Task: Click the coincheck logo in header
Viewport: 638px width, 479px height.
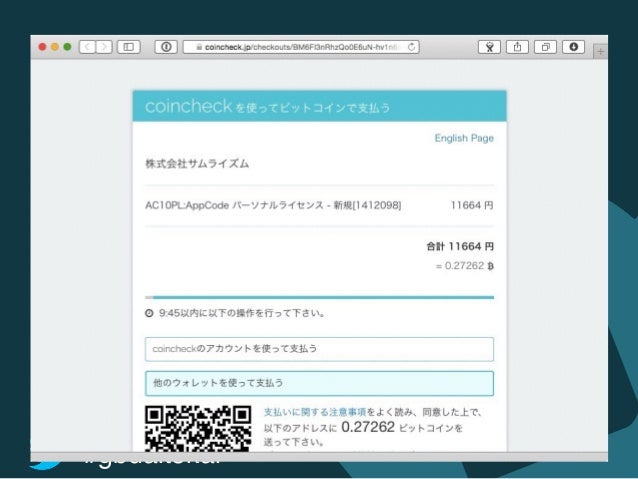Action: point(188,107)
